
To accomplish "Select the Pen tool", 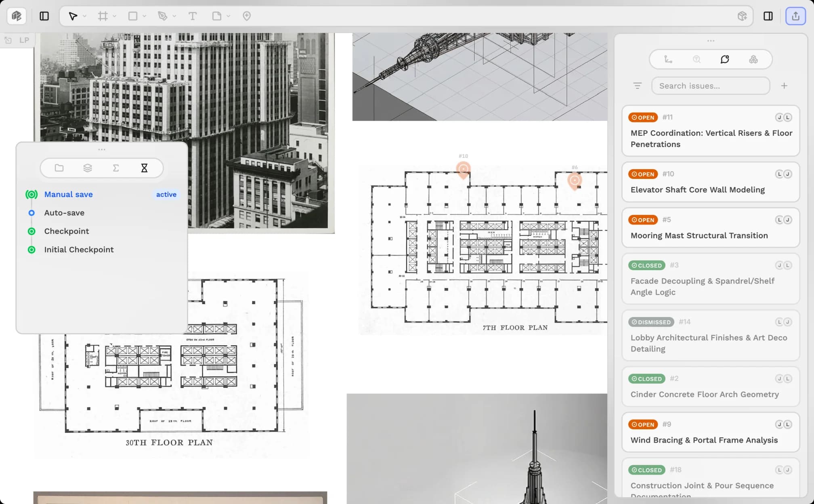I will pos(162,16).
